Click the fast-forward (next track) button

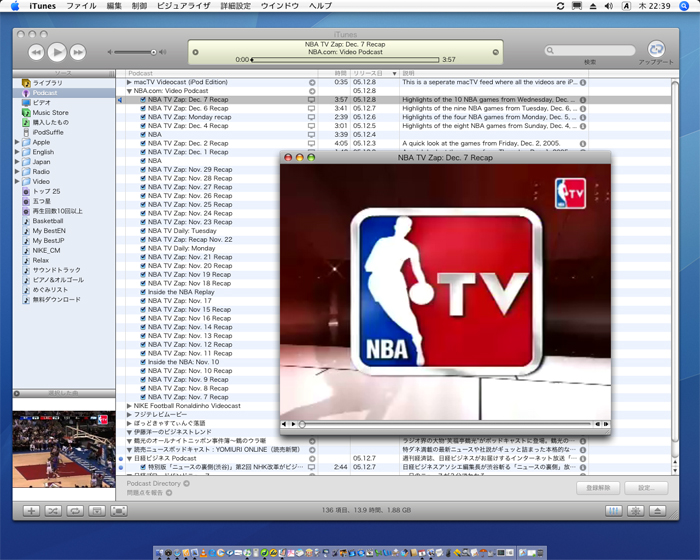pos(78,52)
